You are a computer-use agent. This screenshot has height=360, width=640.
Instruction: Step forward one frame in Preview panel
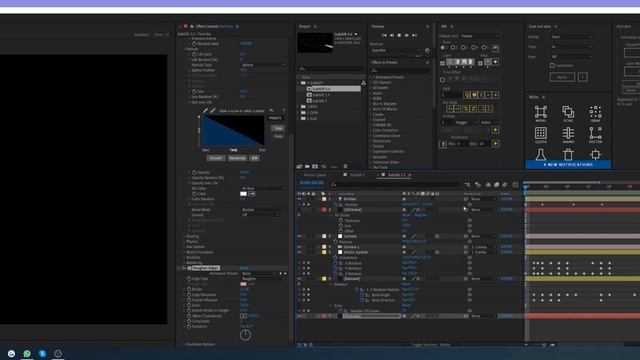(x=407, y=36)
